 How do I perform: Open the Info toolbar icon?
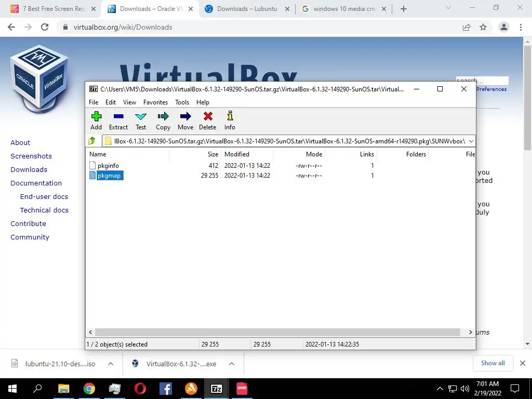[x=230, y=121]
